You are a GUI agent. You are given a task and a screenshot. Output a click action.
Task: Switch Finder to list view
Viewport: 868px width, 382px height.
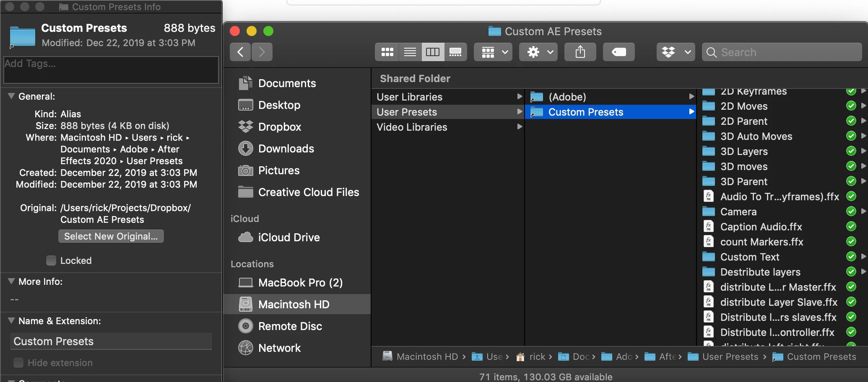click(410, 52)
